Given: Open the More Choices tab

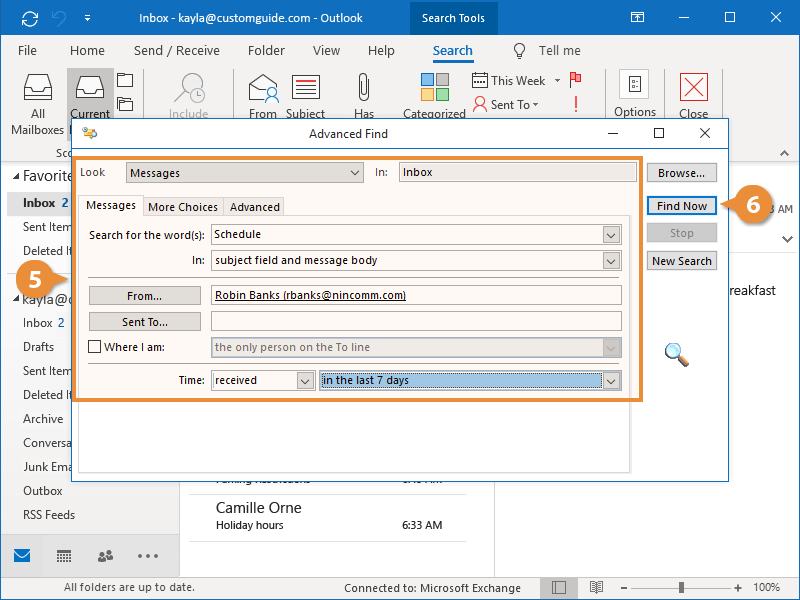Looking at the screenshot, I should click(x=183, y=207).
